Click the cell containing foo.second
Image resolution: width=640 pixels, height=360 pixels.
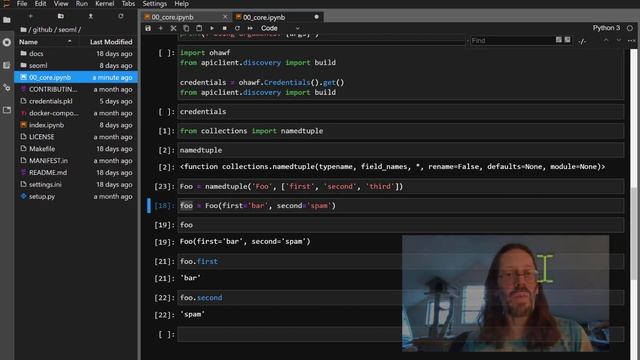point(401,298)
